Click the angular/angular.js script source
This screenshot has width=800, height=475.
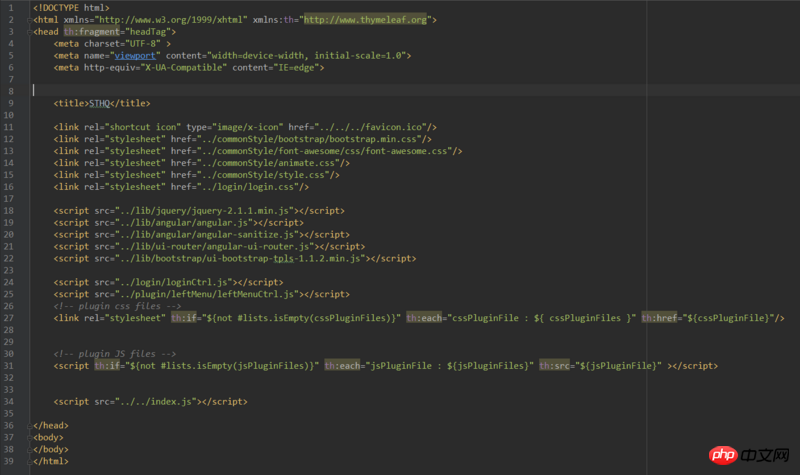(186, 222)
